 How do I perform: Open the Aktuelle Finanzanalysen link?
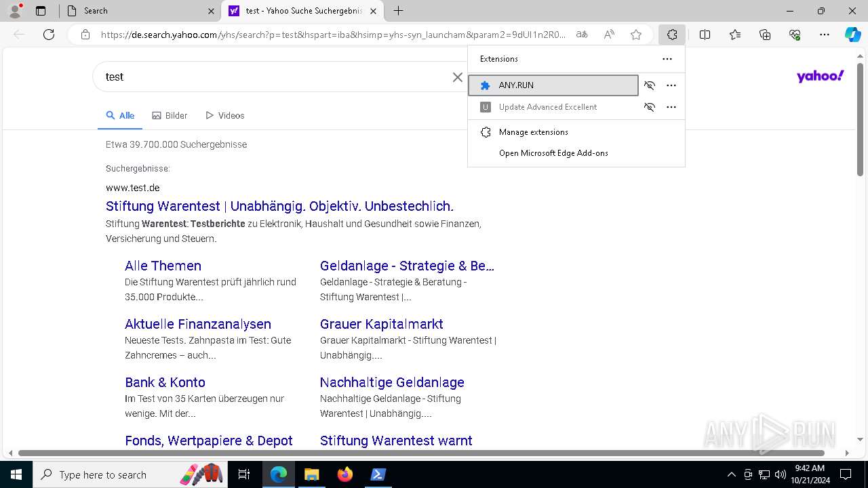click(x=198, y=324)
